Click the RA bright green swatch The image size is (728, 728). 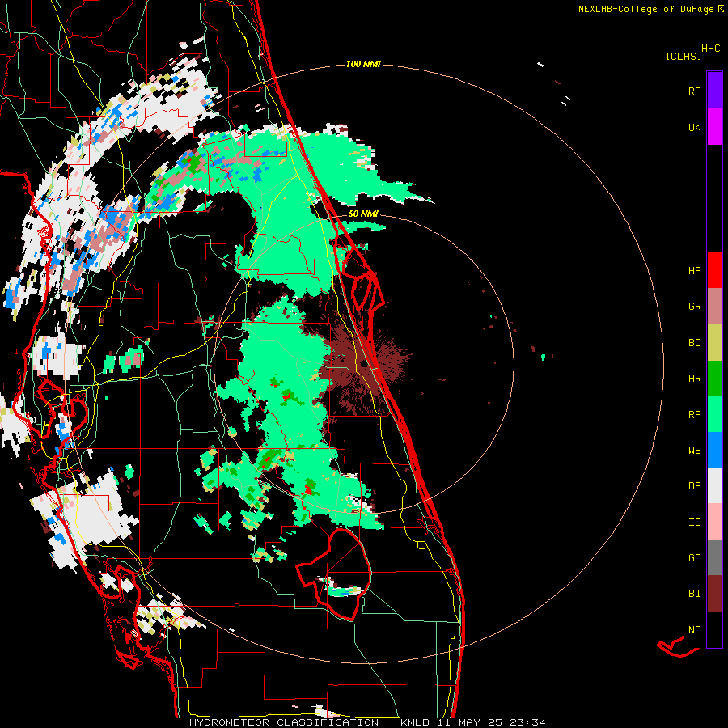714,414
